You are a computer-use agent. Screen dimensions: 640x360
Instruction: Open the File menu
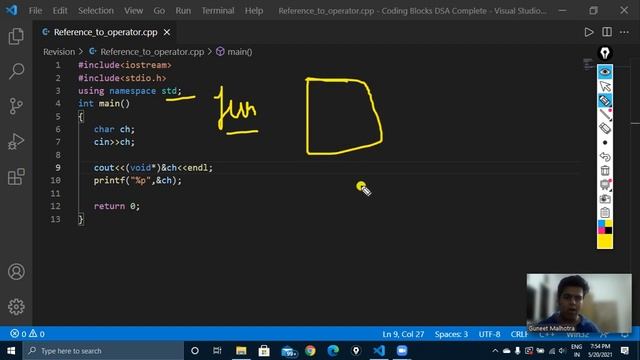36,11
